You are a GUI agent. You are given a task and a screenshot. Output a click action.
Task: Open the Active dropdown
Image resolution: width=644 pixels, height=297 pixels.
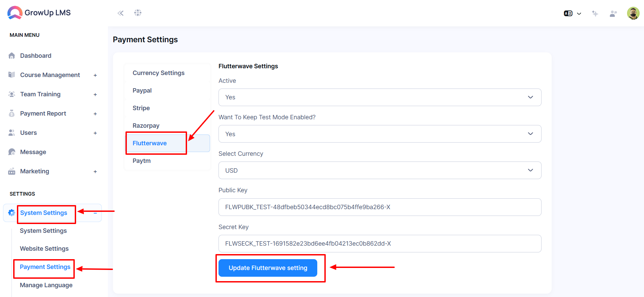380,97
